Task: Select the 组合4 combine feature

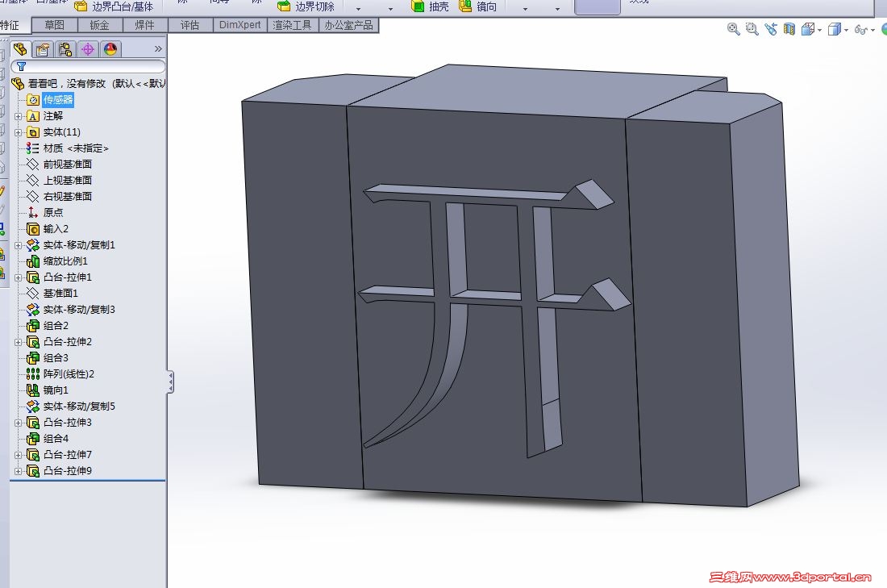Action: pyautogui.click(x=48, y=439)
